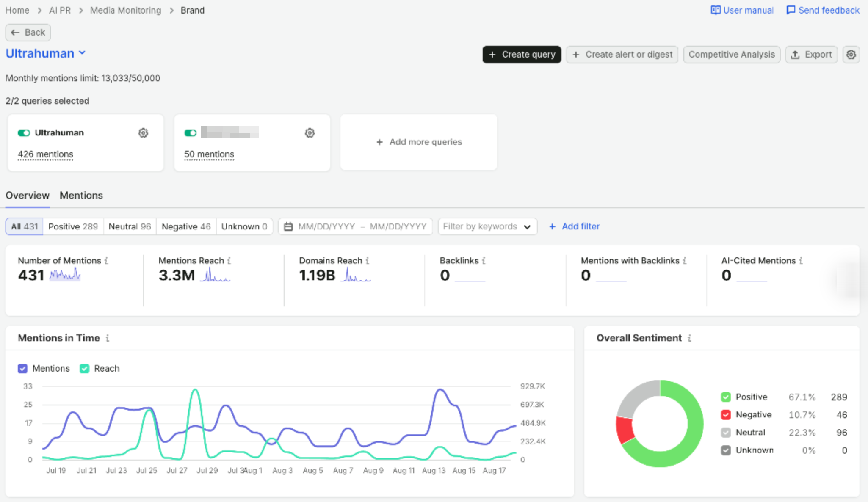
Task: Click info icon next to Overall Sentiment
Action: coord(689,338)
